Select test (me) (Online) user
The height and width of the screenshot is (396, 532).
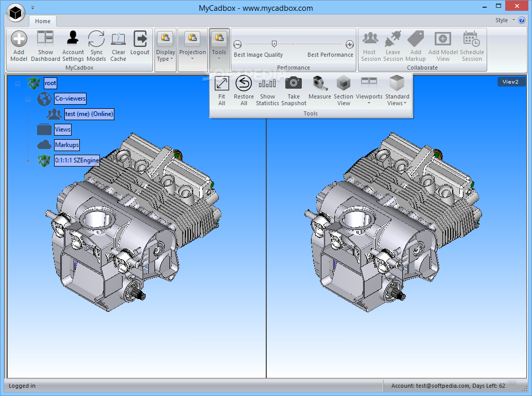(89, 114)
